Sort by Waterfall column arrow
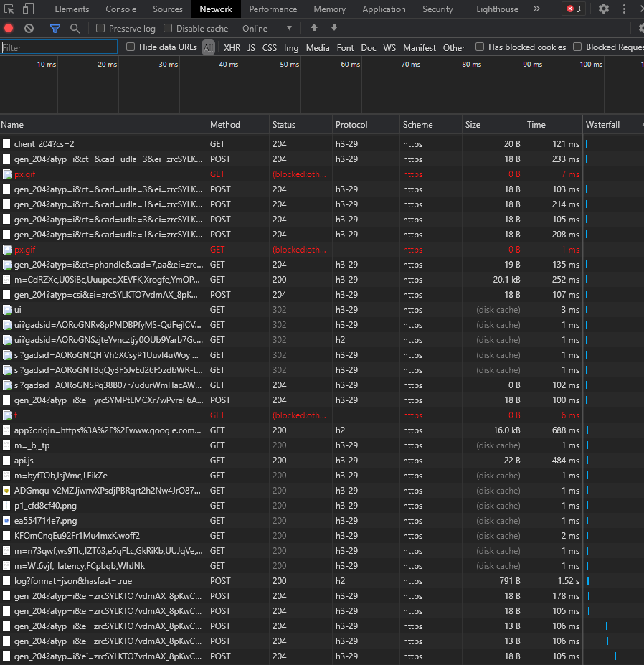Screen dimensions: 644x665 point(643,125)
